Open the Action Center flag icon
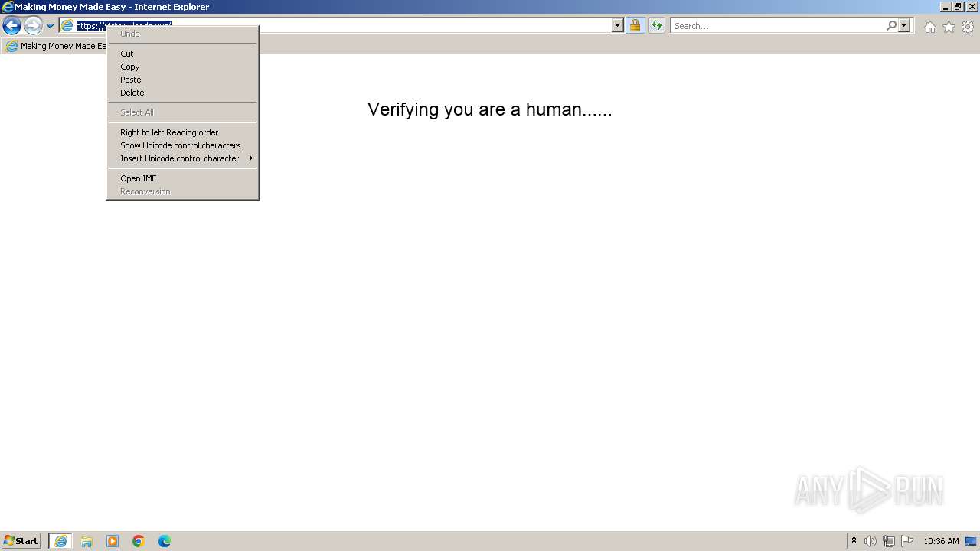The height and width of the screenshot is (551, 980). 907,541
